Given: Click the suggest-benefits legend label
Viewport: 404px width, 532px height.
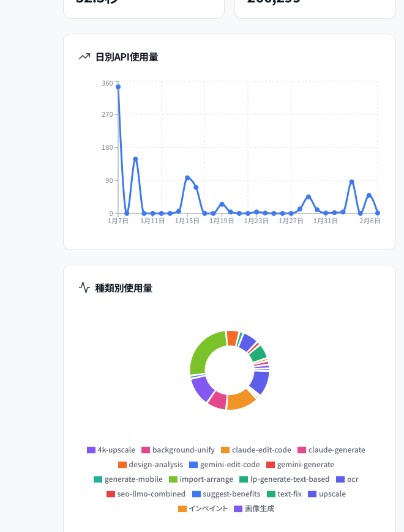Looking at the screenshot, I should point(231,494).
